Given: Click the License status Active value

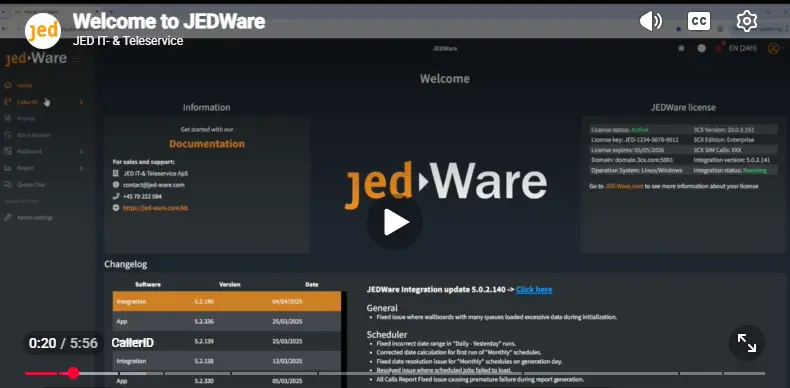Looking at the screenshot, I should click(x=640, y=130).
